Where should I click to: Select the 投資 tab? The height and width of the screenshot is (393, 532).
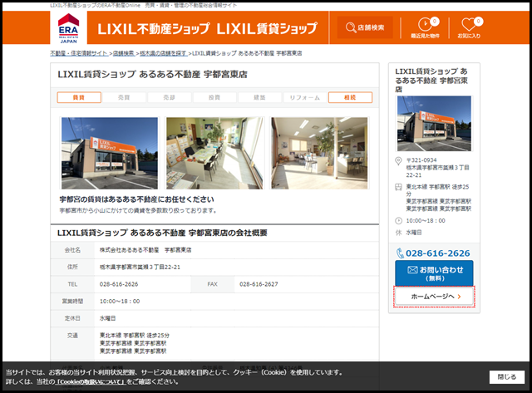(x=214, y=97)
